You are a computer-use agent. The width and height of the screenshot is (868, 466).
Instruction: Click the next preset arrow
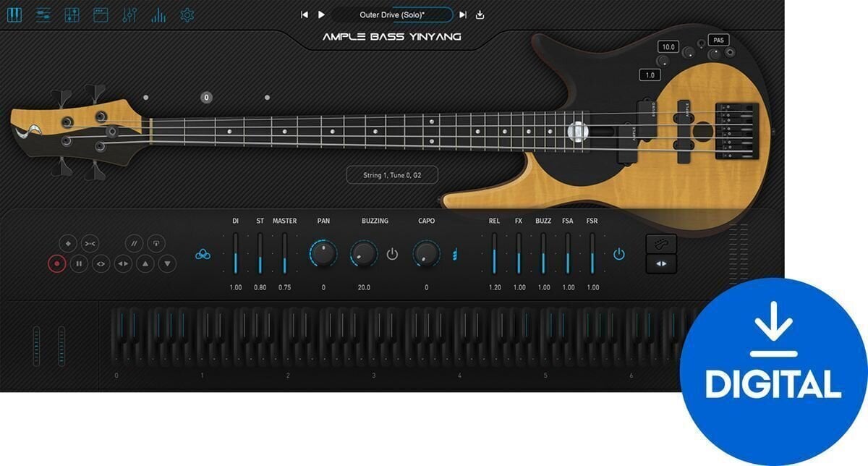click(x=464, y=14)
